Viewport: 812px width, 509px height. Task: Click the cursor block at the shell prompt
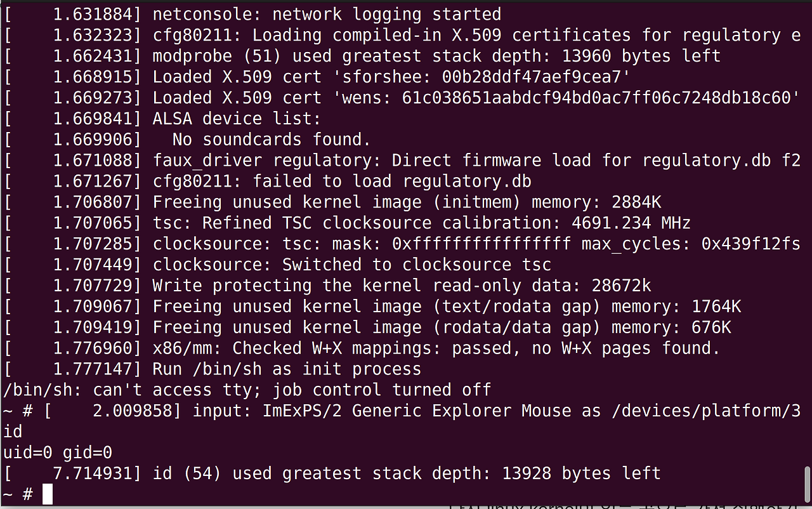(48, 494)
